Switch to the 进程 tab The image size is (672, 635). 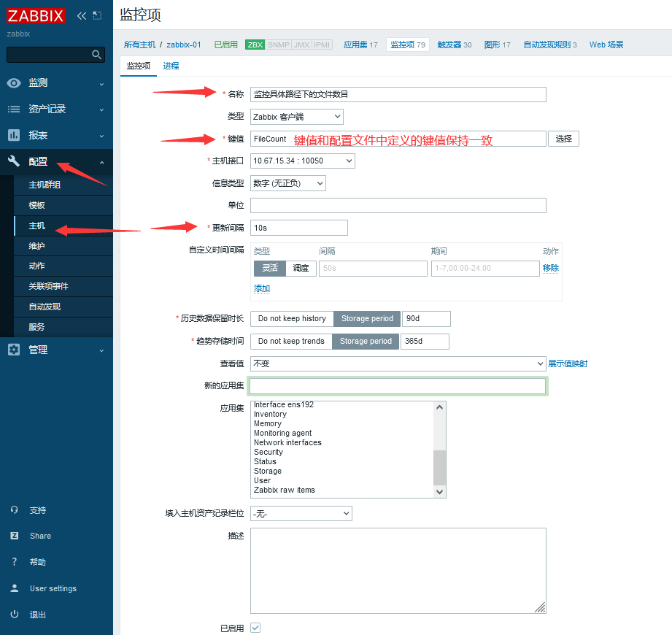(x=171, y=66)
